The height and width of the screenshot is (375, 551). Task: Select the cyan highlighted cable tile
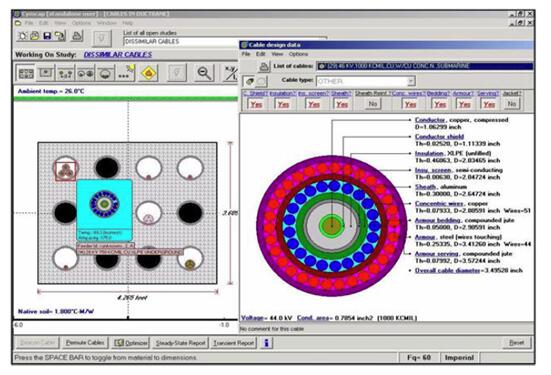pos(104,210)
